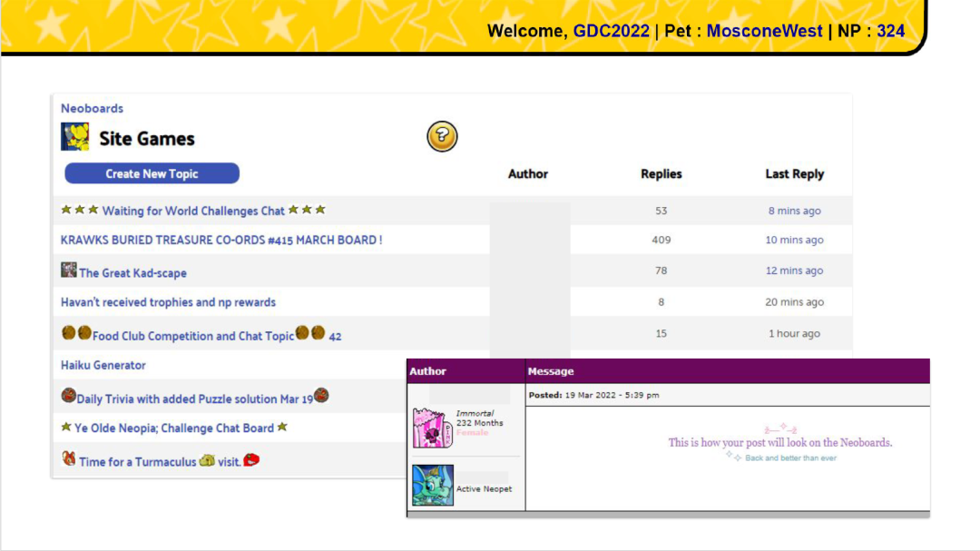Click the 53 replies count

[x=661, y=211]
